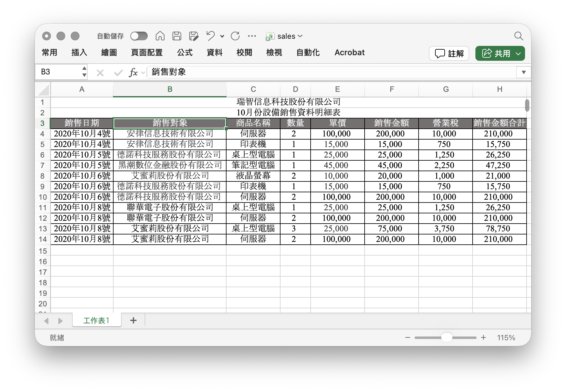This screenshot has width=566, height=392.
Task: Expand the formula bar with the arrow
Action: [523, 72]
